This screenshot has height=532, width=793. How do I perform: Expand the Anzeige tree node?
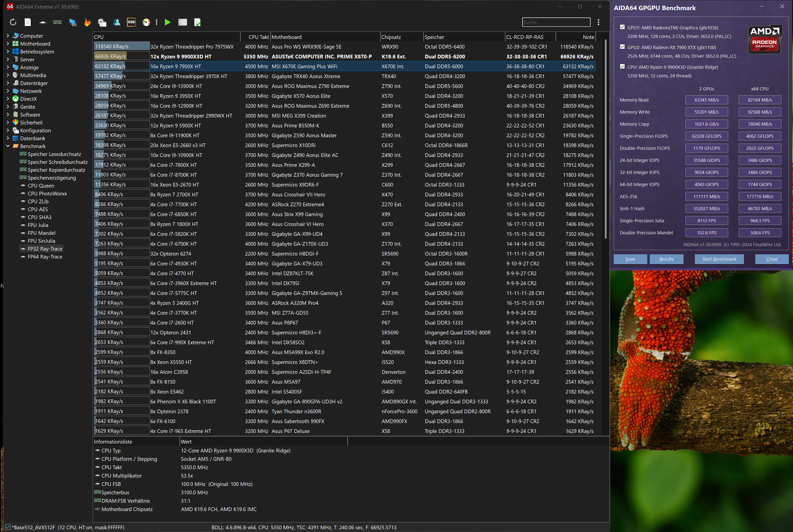[7, 67]
